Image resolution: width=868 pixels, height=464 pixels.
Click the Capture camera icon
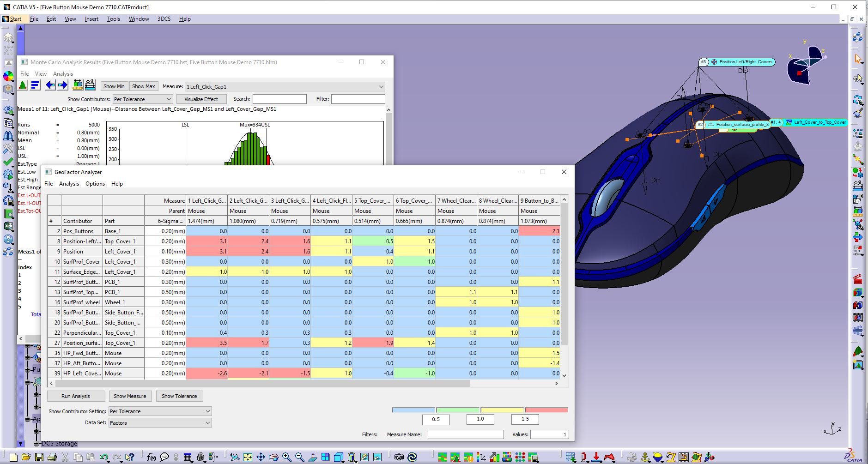[x=399, y=457]
